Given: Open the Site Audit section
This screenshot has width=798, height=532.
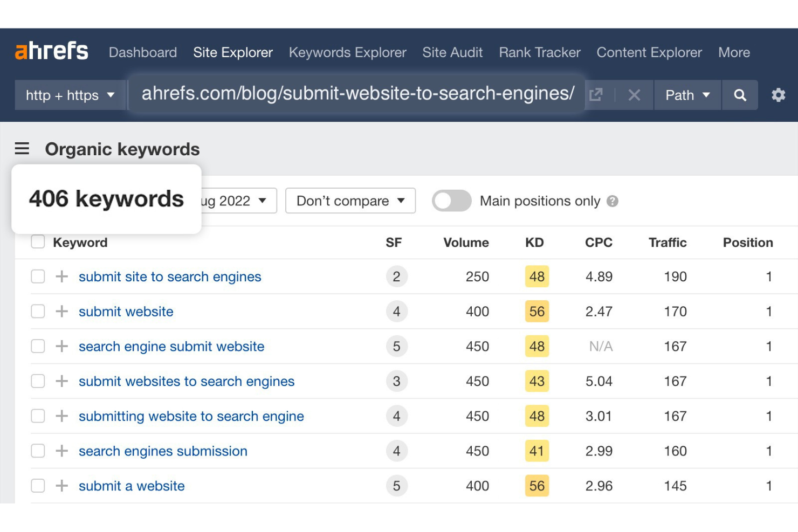Looking at the screenshot, I should point(452,52).
